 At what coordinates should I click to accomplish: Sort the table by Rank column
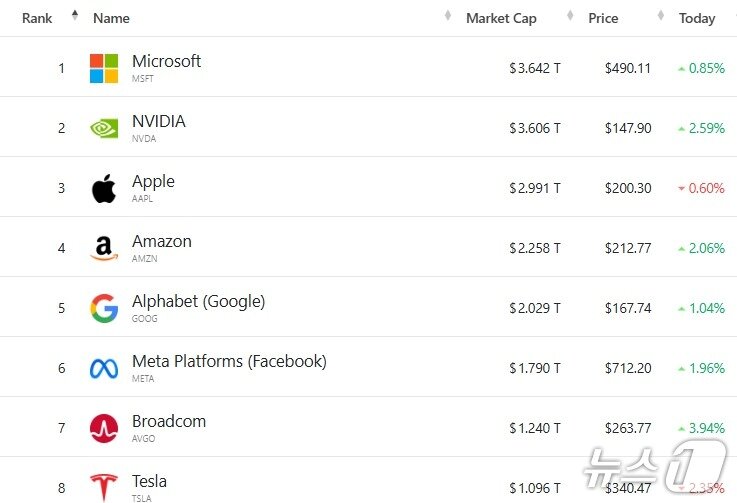point(37,18)
